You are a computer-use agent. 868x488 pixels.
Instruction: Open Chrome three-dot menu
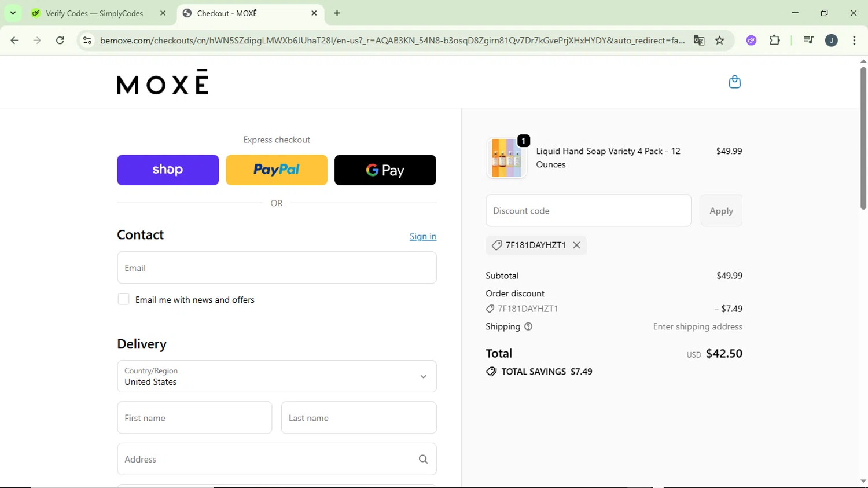pos(854,40)
